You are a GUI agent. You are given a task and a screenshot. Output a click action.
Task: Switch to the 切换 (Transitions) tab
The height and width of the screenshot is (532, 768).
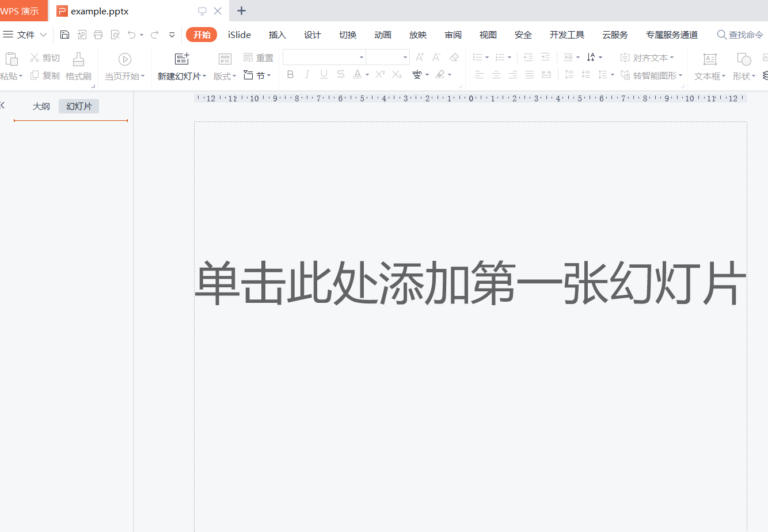348,35
